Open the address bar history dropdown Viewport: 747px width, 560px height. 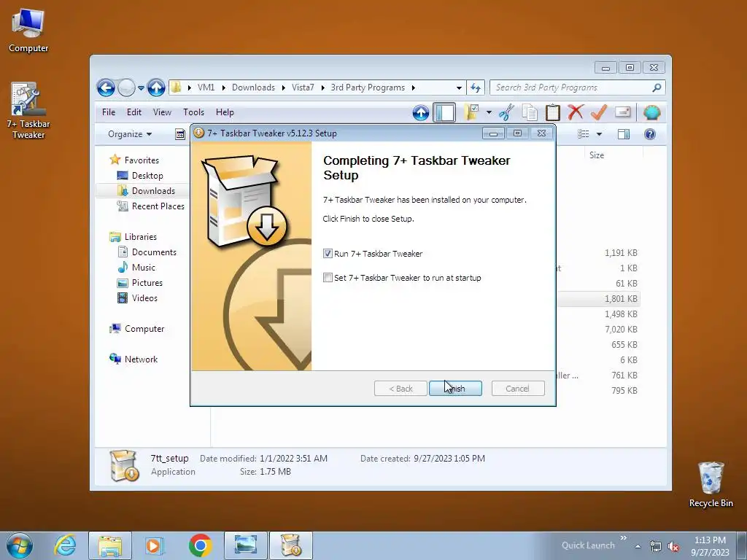pyautogui.click(x=459, y=87)
